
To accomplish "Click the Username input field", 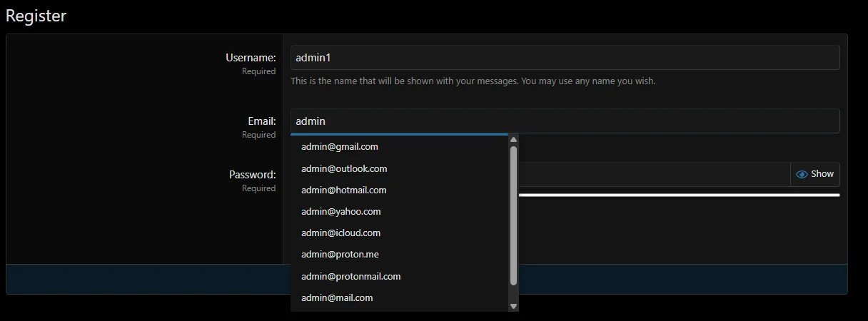I will [x=565, y=58].
